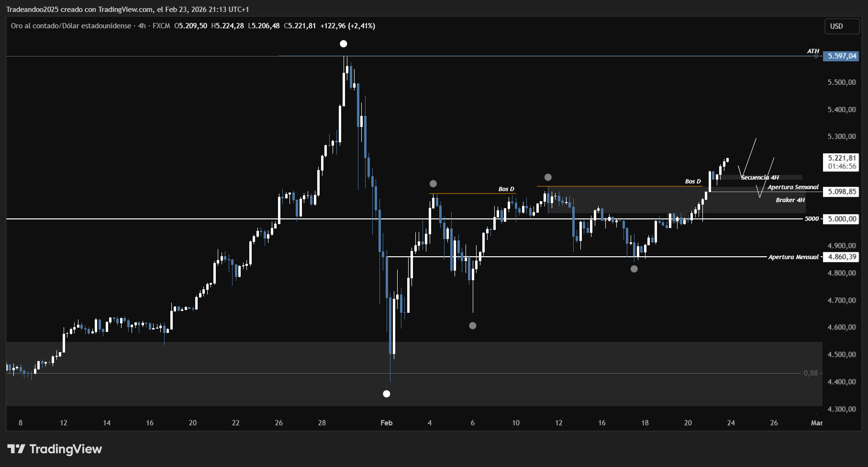The image size is (868, 467).
Task: Select the current price label 5.221,81
Action: (842, 158)
